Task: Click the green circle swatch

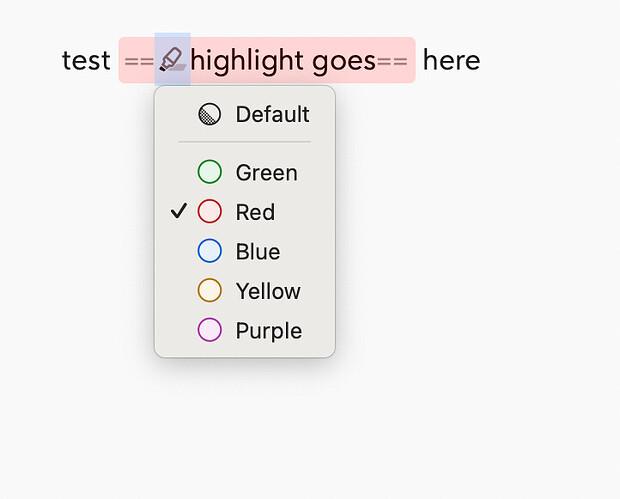Action: [210, 172]
